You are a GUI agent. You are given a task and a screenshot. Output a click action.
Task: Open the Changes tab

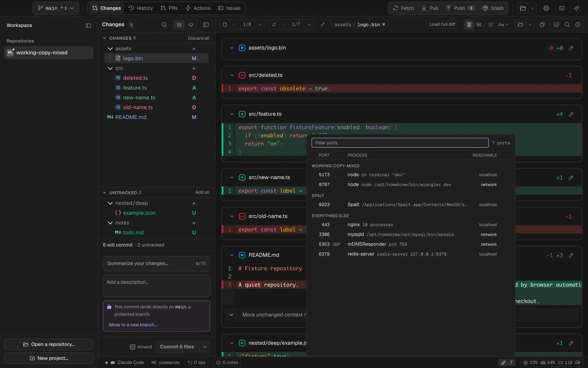point(106,8)
